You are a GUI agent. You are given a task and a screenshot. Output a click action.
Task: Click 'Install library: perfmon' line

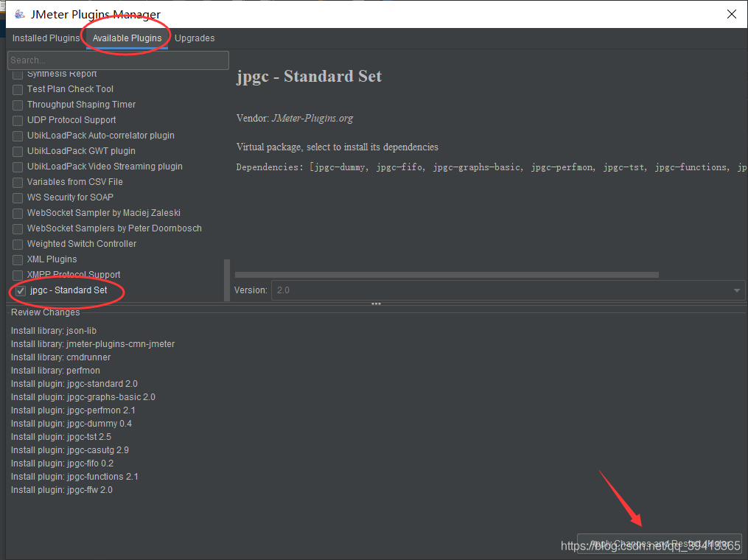coord(55,371)
